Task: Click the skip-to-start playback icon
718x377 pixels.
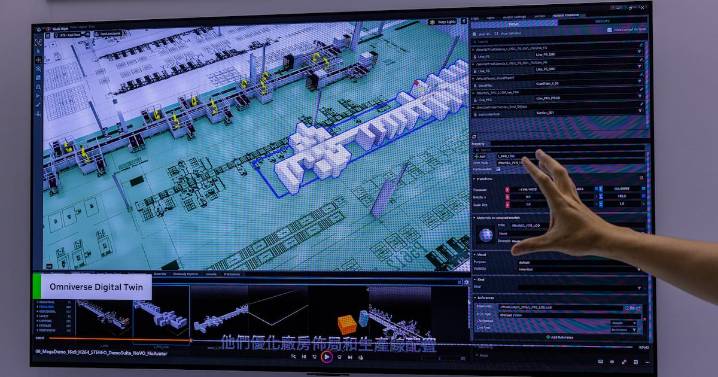Action: coord(304,357)
